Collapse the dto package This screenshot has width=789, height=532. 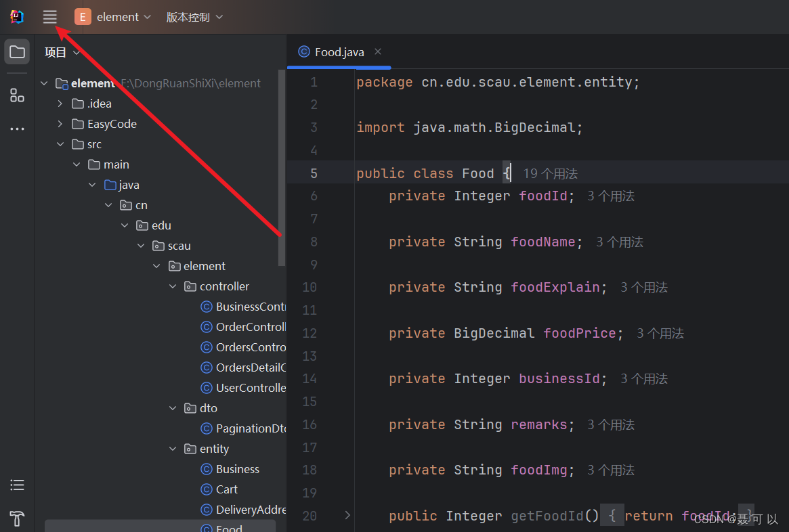click(x=173, y=408)
